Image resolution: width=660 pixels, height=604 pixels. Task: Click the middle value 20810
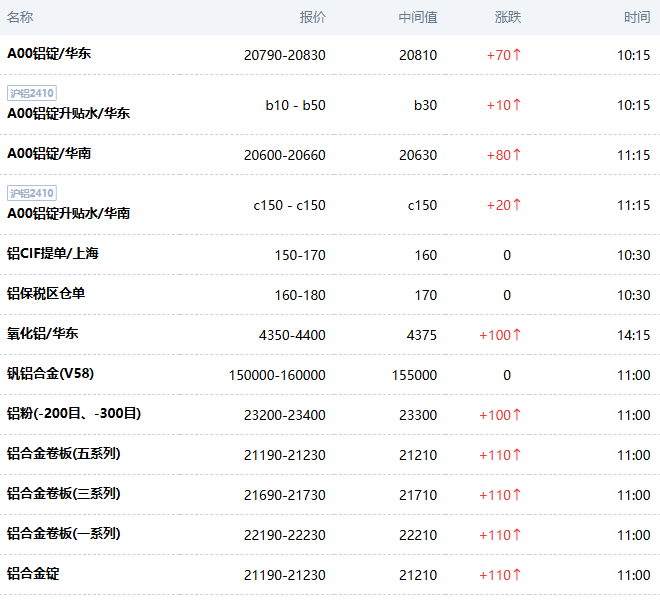[418, 55]
